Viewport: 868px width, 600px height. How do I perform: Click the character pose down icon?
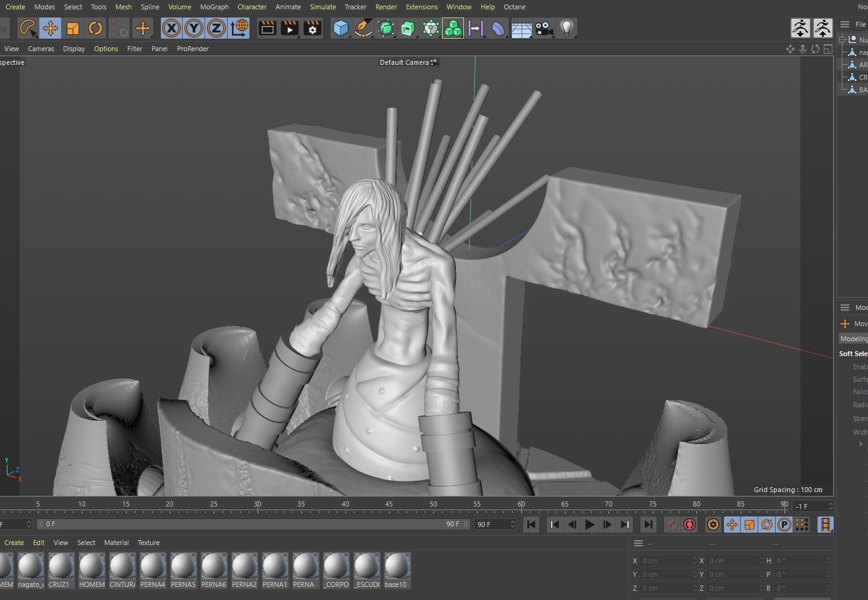point(800,28)
